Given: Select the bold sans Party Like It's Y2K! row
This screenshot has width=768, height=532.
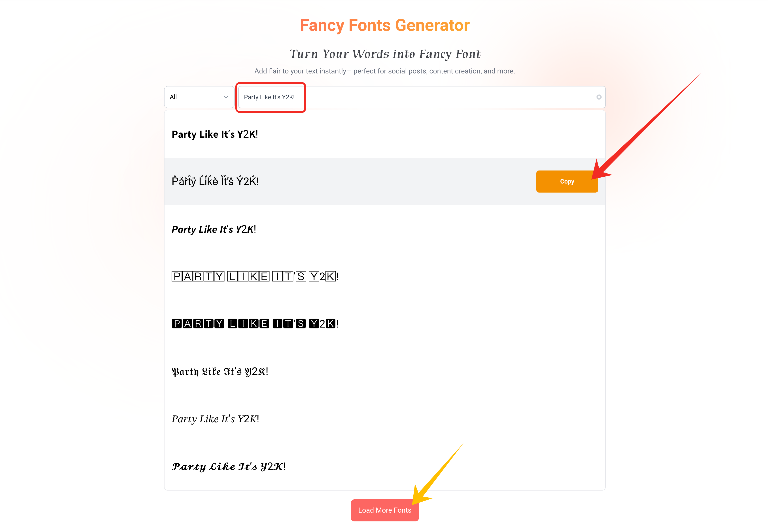Looking at the screenshot, I should coord(384,134).
